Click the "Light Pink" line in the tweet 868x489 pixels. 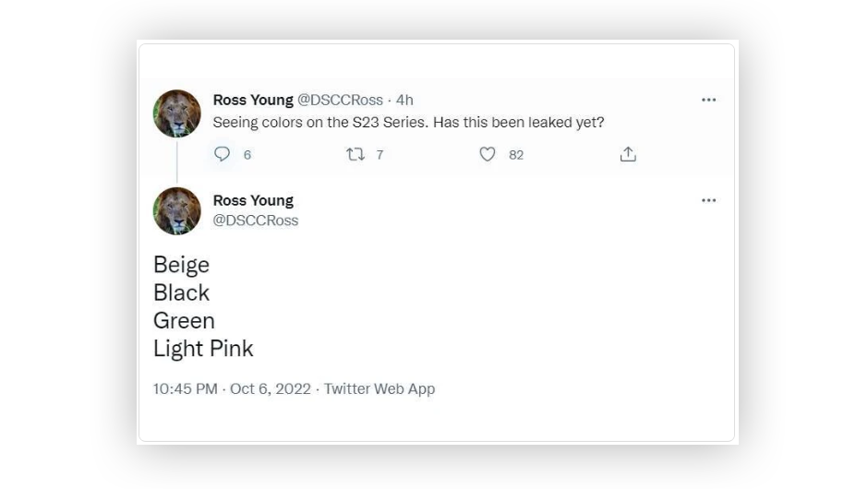pos(203,349)
